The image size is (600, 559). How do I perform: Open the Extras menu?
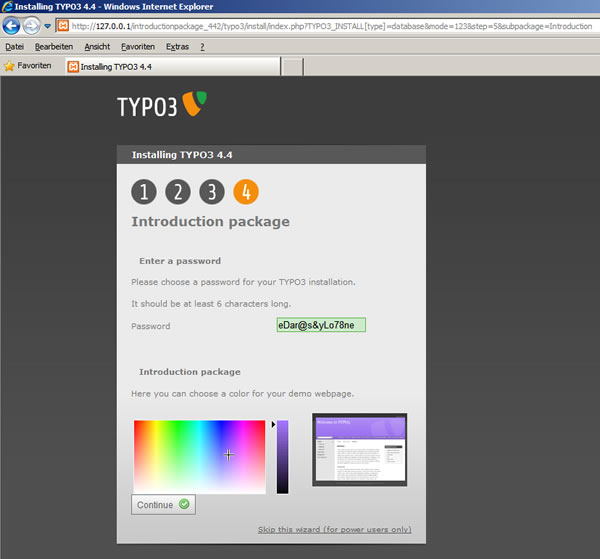pyautogui.click(x=177, y=47)
